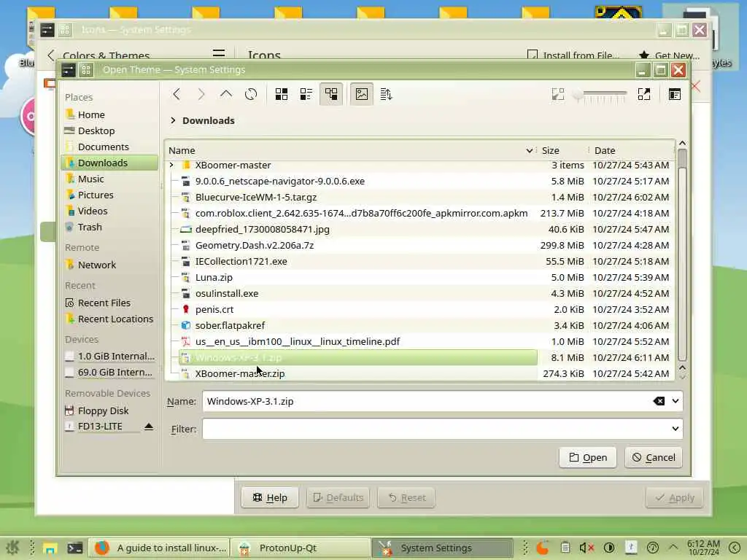
Task: Cancel the Open Theme dialog
Action: pyautogui.click(x=653, y=458)
